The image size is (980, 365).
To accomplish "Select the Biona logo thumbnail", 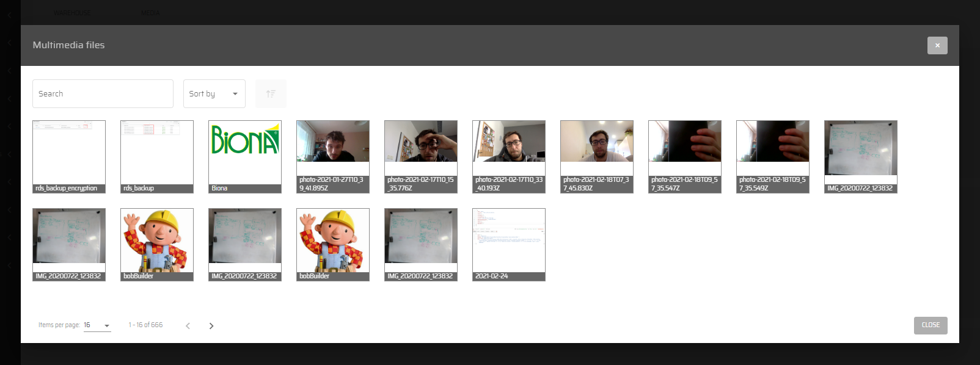I will tap(245, 156).
